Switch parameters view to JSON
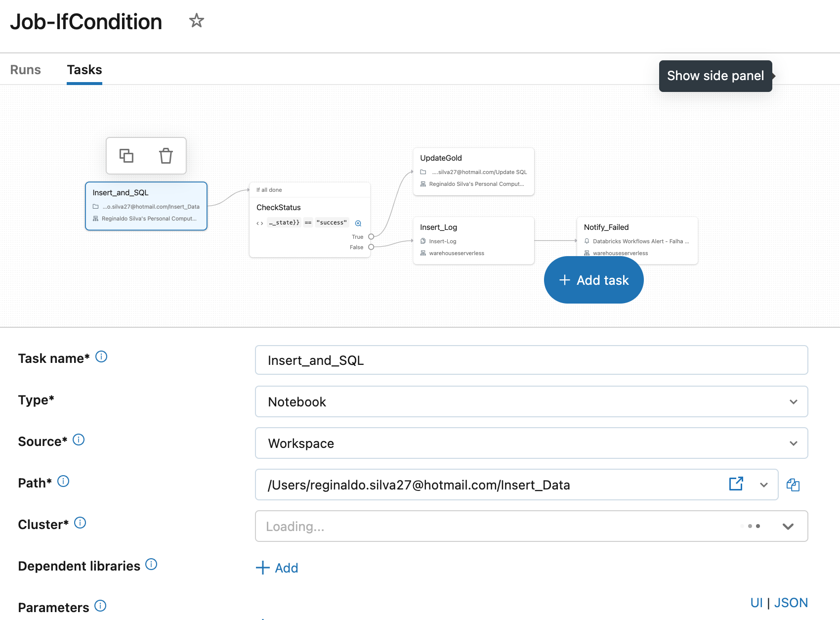The height and width of the screenshot is (620, 840). point(791,603)
